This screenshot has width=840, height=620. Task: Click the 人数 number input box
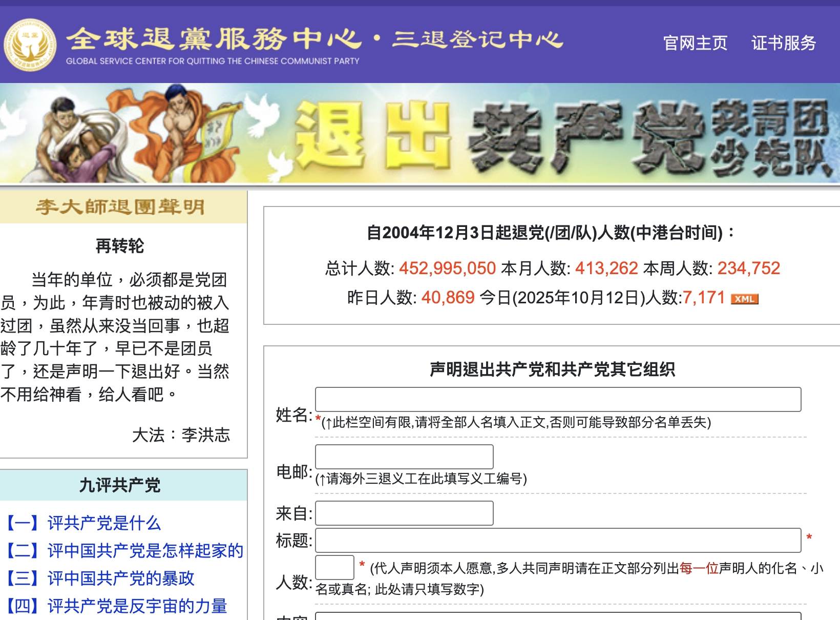click(334, 566)
